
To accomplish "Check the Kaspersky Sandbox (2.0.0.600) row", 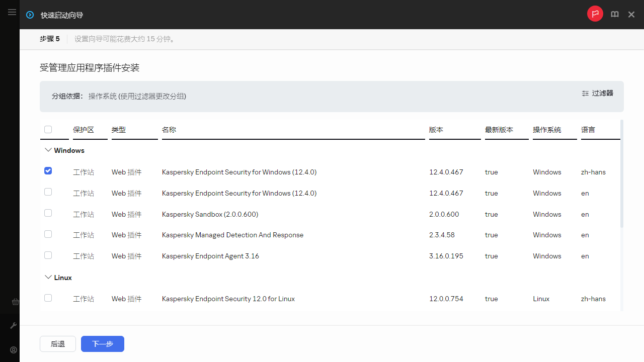I will pyautogui.click(x=48, y=213).
